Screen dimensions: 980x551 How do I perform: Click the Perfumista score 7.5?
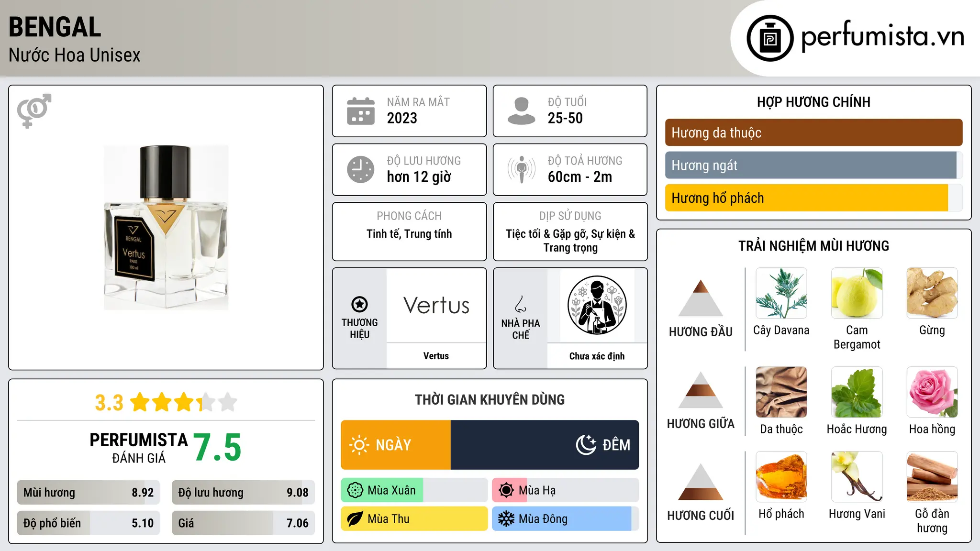pos(217,447)
